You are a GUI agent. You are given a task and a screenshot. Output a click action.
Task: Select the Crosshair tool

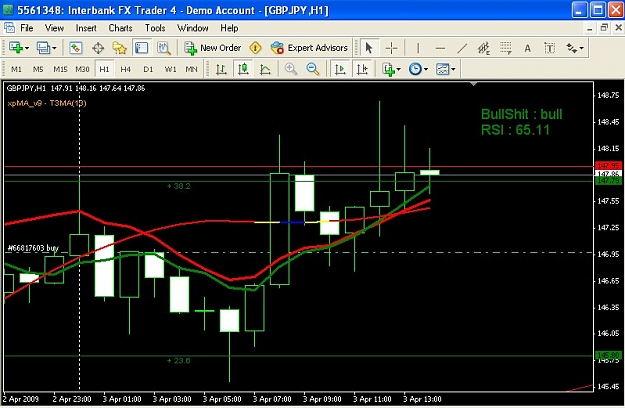pos(391,48)
